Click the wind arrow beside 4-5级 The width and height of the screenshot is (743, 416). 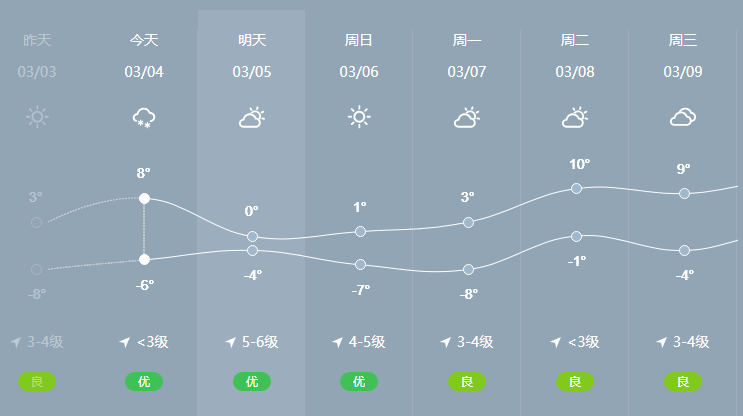pos(337,342)
